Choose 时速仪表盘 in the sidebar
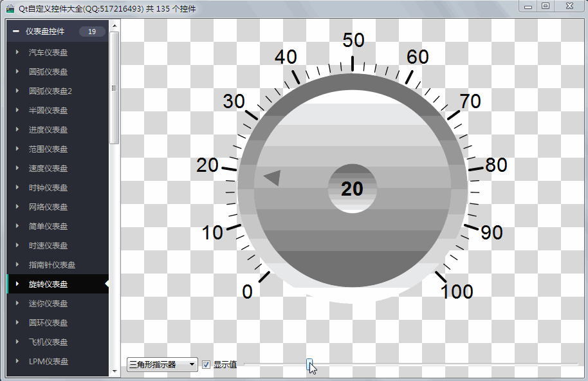The image size is (588, 381). click(x=58, y=245)
